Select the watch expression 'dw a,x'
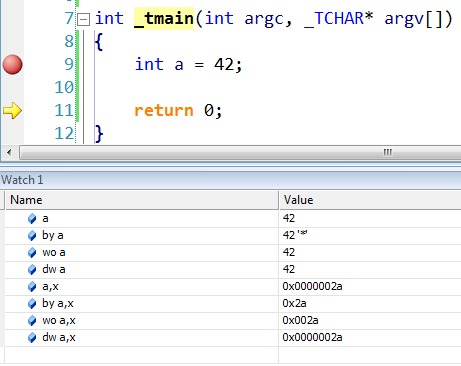 [59, 337]
